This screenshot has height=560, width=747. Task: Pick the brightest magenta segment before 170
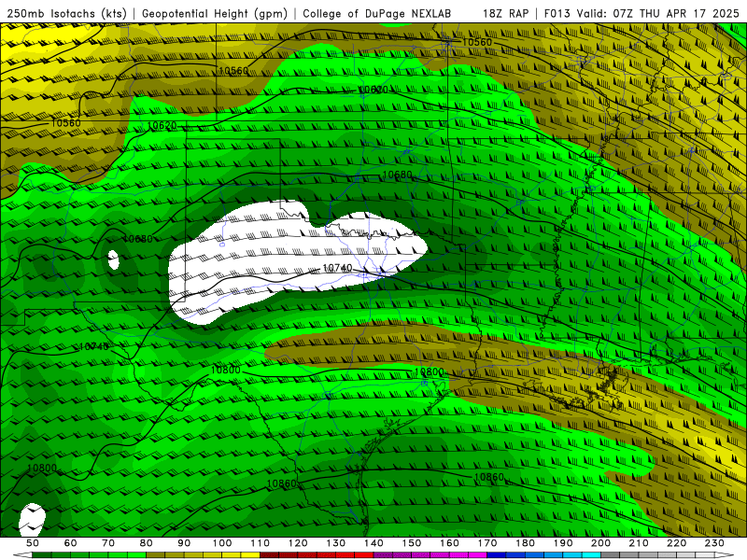coord(477,555)
